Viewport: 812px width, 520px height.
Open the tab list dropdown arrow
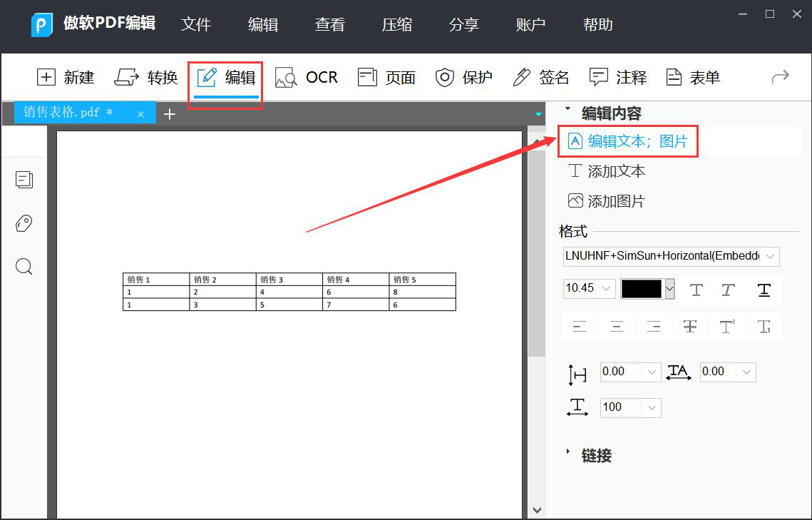point(538,114)
